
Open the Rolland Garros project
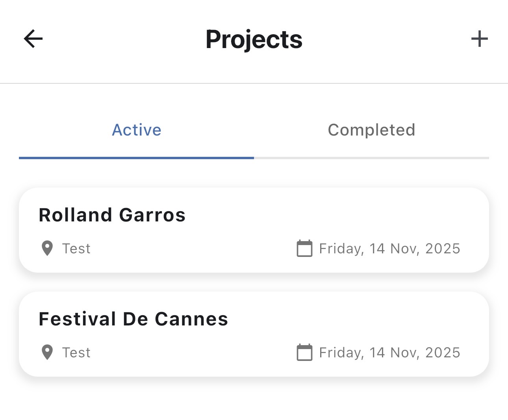coord(254,230)
